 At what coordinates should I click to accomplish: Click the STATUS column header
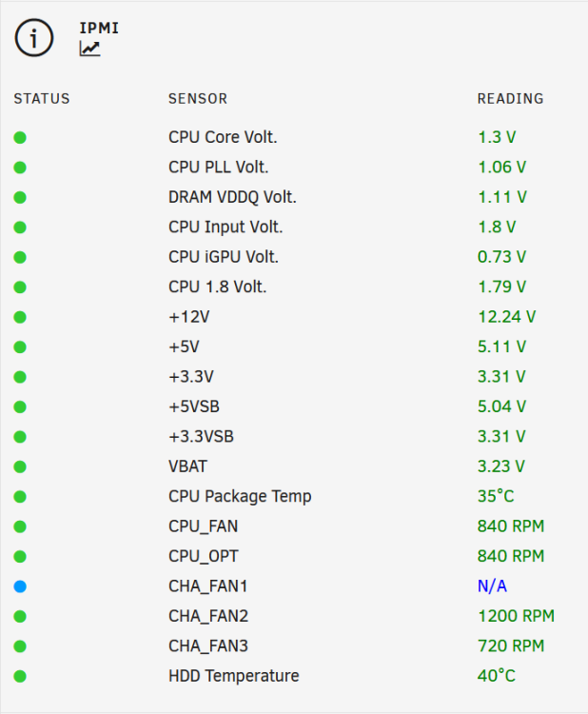click(x=42, y=99)
